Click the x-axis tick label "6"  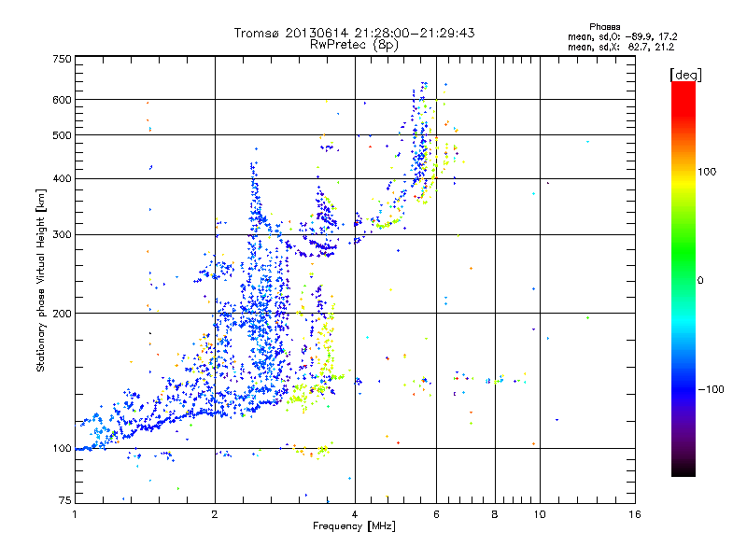[436, 514]
